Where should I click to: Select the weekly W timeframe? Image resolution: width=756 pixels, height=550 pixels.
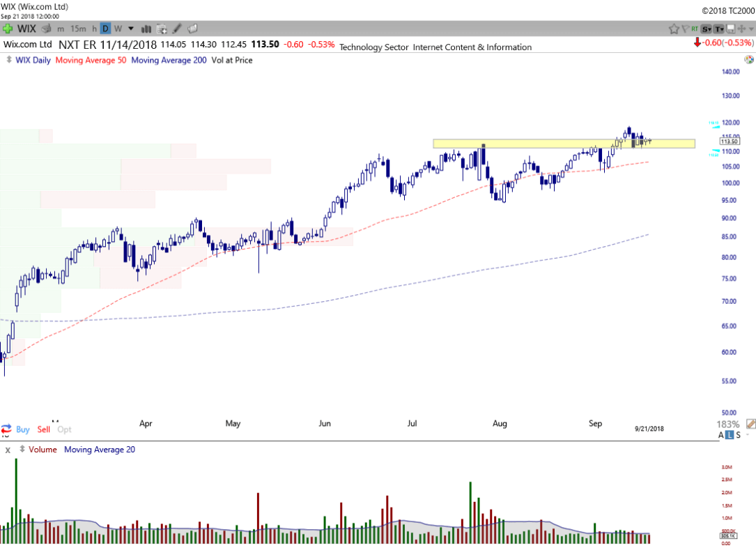(x=118, y=29)
